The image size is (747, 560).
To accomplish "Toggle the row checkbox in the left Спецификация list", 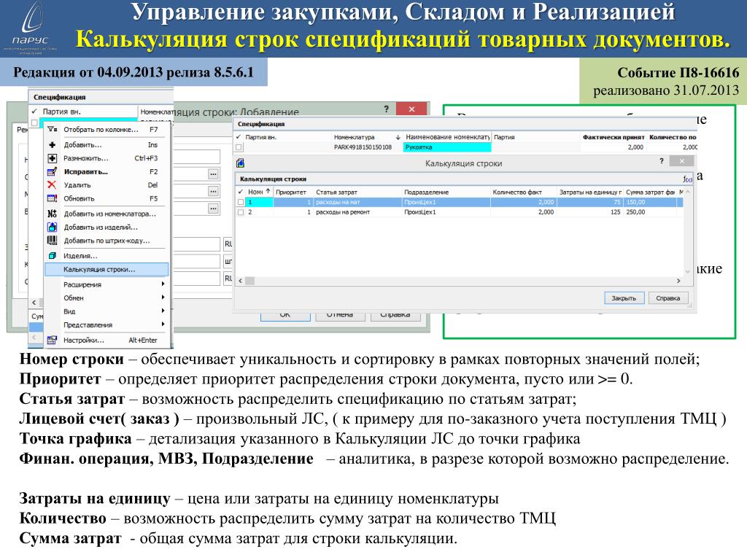I will tap(34, 122).
